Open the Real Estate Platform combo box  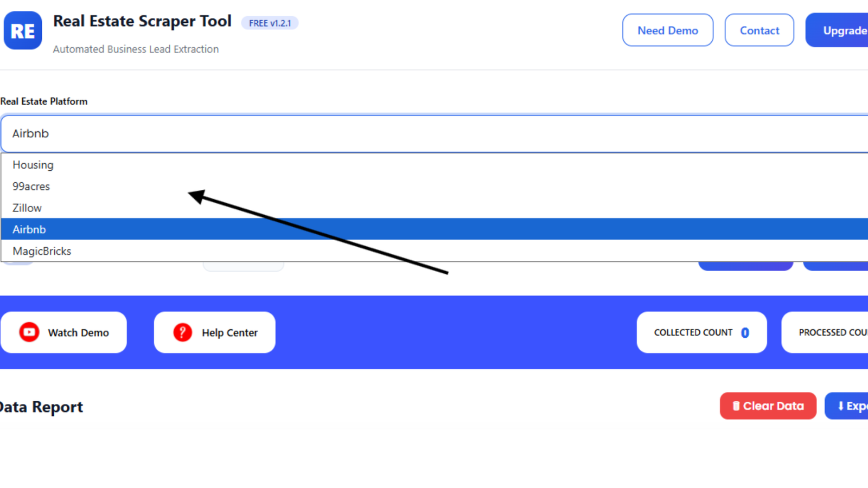(434, 133)
